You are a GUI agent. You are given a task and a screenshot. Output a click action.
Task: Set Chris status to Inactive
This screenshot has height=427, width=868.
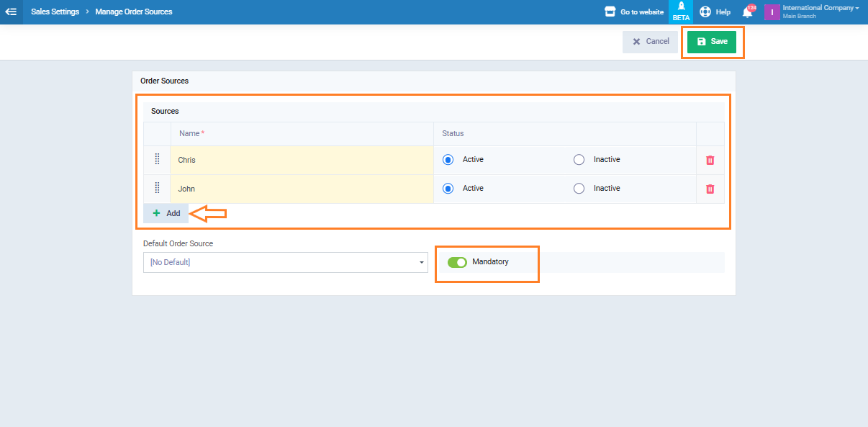click(x=579, y=160)
